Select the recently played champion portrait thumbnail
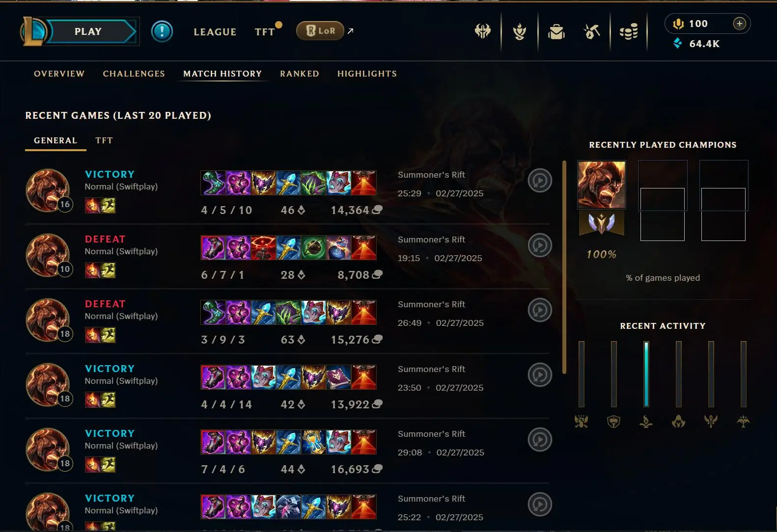This screenshot has height=532, width=777. pyautogui.click(x=602, y=185)
